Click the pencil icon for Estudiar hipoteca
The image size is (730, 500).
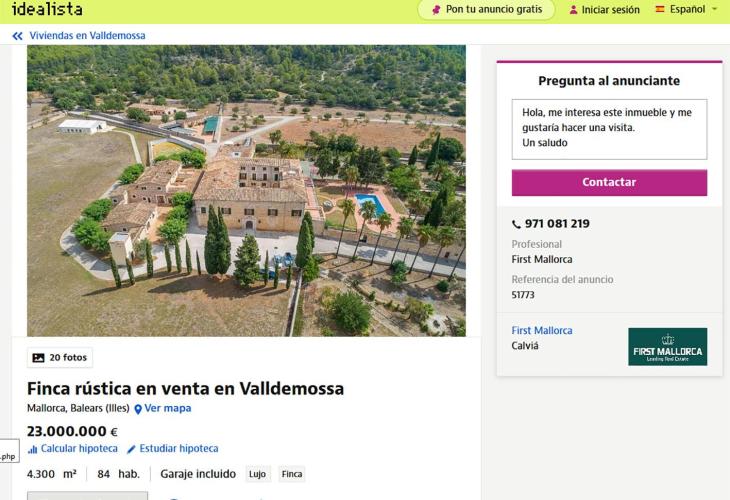click(x=131, y=449)
